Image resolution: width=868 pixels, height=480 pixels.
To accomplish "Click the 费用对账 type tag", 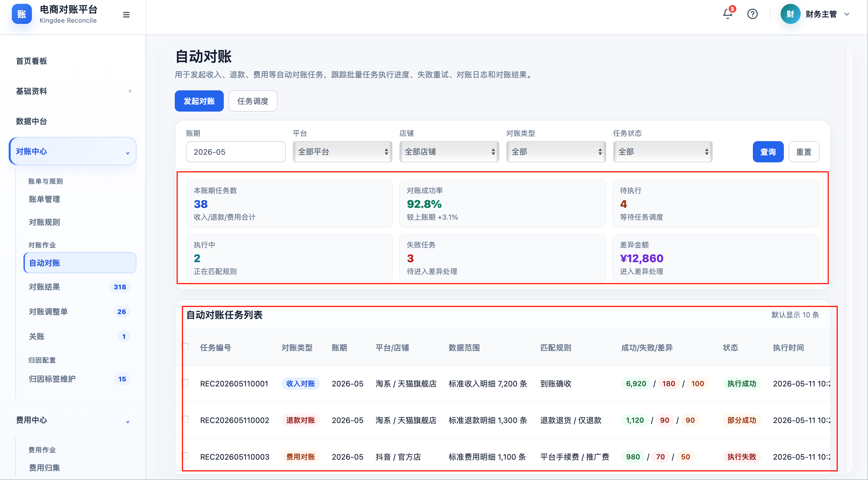I will click(301, 457).
